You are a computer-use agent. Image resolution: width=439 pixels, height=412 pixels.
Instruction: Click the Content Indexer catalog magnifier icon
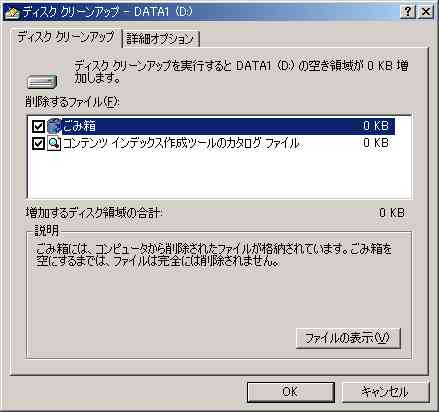pyautogui.click(x=54, y=143)
